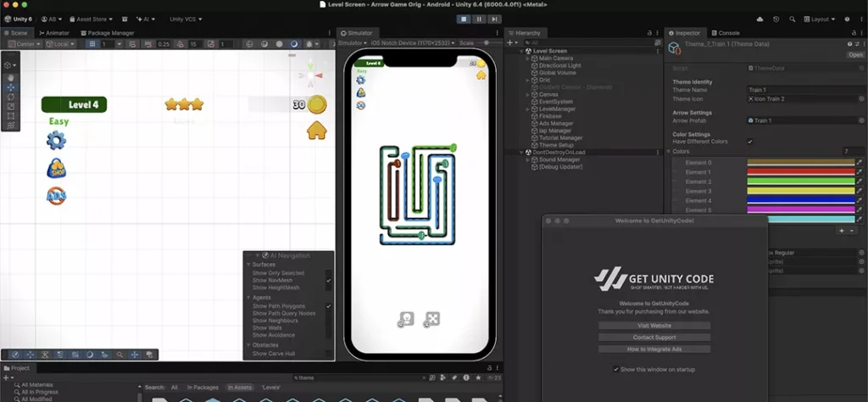This screenshot has width=868, height=402.
Task: Open the Layout dropdown
Action: [820, 20]
